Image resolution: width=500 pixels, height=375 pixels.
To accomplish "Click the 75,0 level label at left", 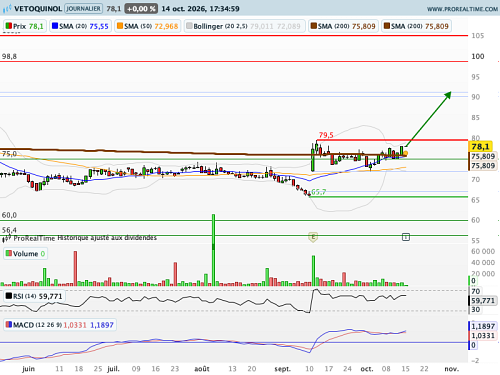I will click(x=9, y=154).
